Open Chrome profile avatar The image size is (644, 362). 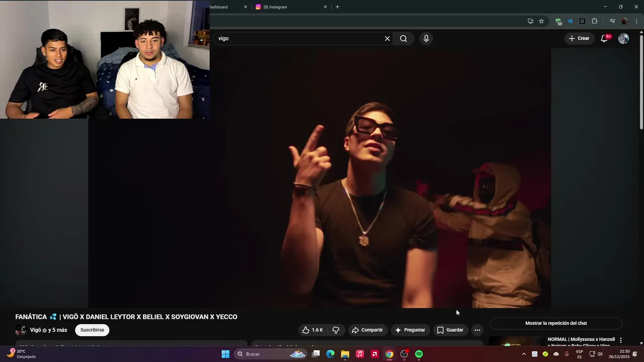pyautogui.click(x=624, y=21)
